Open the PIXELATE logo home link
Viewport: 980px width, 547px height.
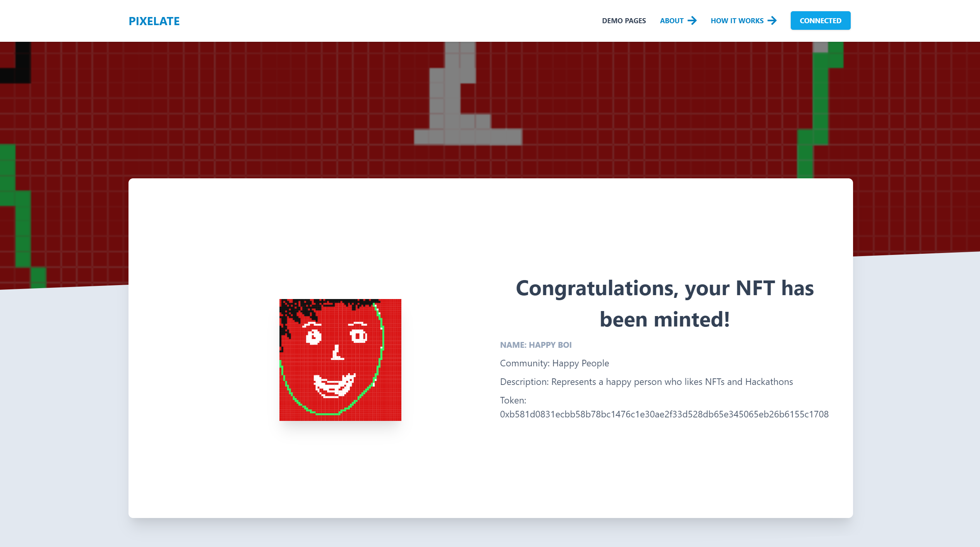[x=154, y=21]
